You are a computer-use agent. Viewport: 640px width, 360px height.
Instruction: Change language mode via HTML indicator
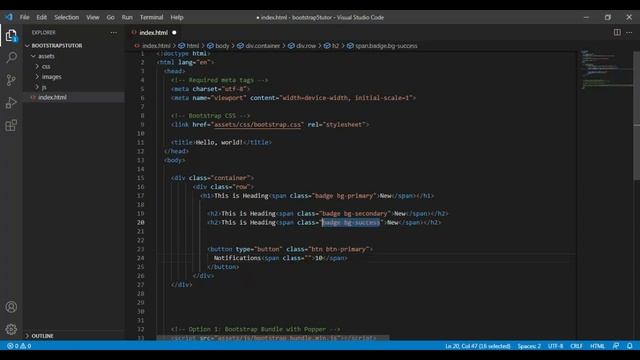pos(597,346)
